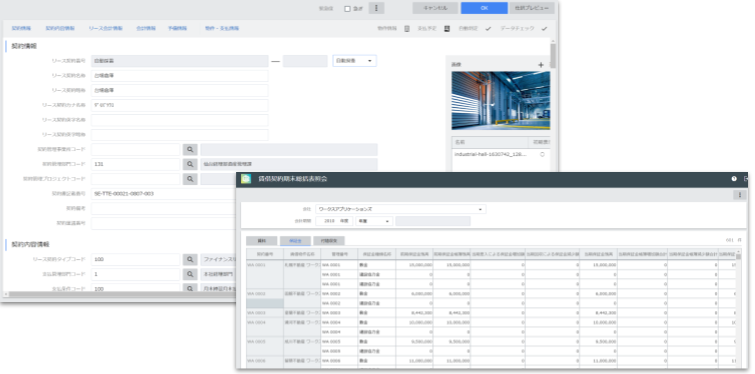Viewport: 755px width, 374px height.
Task: Toggle the checkbox left of the three-dot menu
Action: tap(347, 9)
